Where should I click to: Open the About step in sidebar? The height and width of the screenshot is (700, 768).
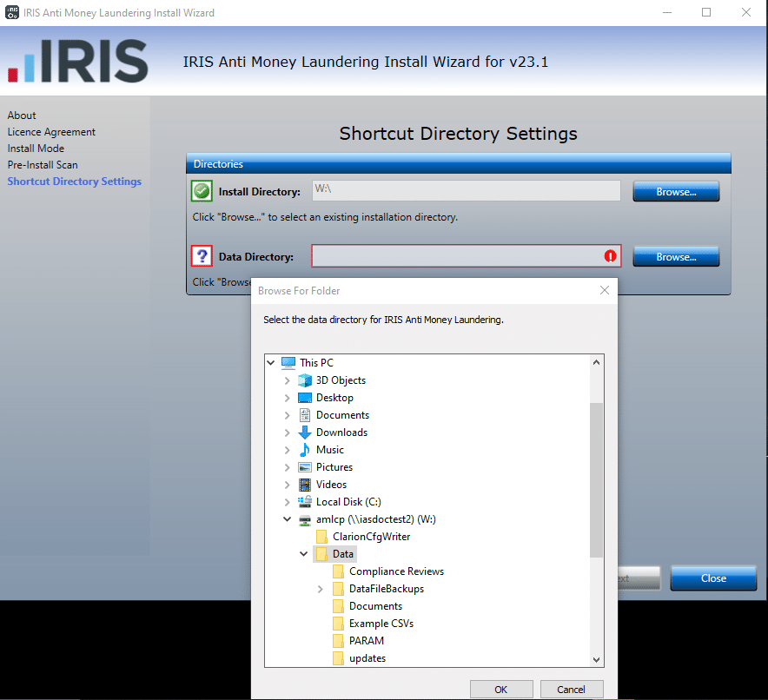point(22,116)
